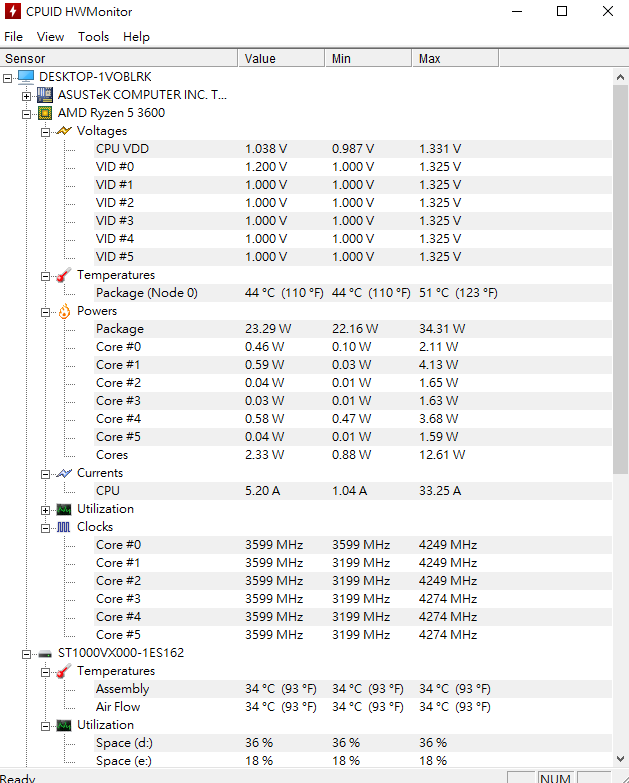
Task: Open the File menu
Action: point(13,36)
